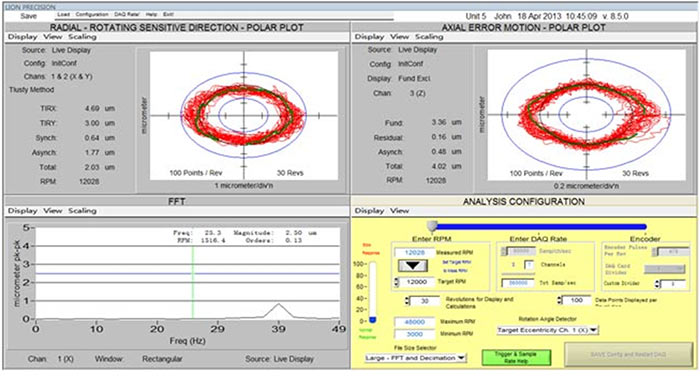Open the View menu of the Axial Error Motion panel
This screenshot has width=700, height=380.
pos(399,37)
